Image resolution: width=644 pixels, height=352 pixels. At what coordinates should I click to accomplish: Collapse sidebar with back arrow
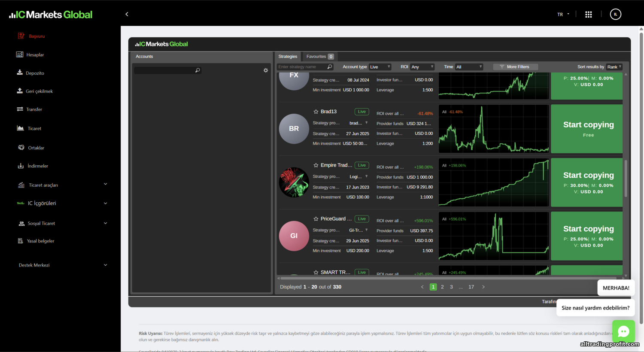127,14
